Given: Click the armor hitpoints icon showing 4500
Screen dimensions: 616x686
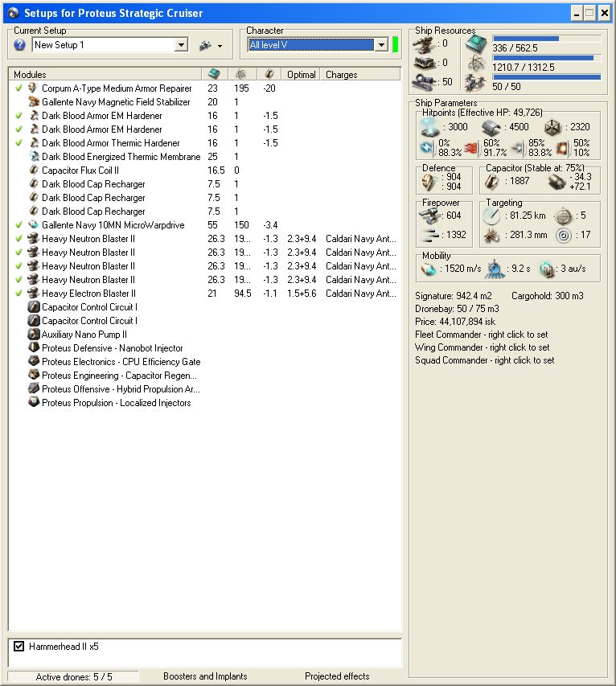Looking at the screenshot, I should point(491,127).
